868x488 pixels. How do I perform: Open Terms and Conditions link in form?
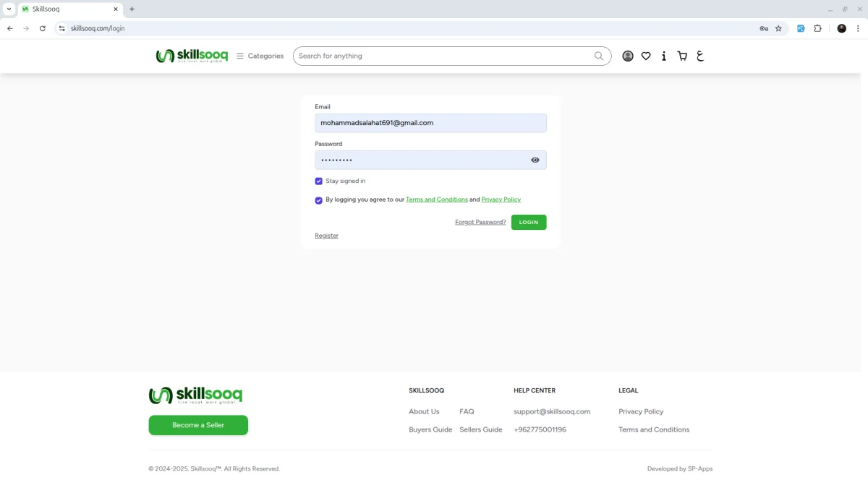coord(437,200)
